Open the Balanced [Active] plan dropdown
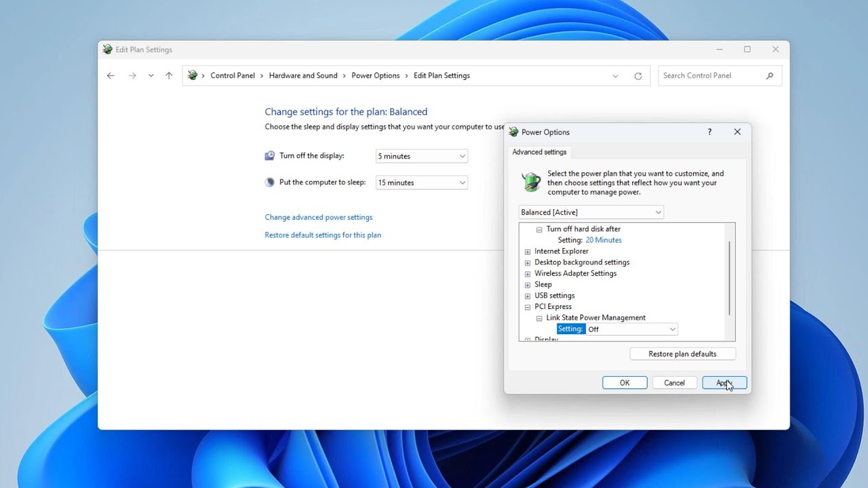The width and height of the screenshot is (868, 488). tap(591, 212)
